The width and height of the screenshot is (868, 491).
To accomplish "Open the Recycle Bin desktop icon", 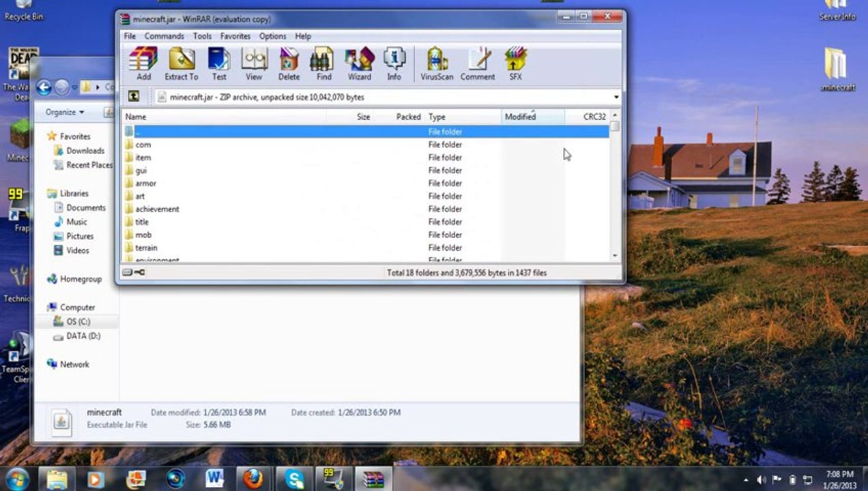I will coord(23,11).
